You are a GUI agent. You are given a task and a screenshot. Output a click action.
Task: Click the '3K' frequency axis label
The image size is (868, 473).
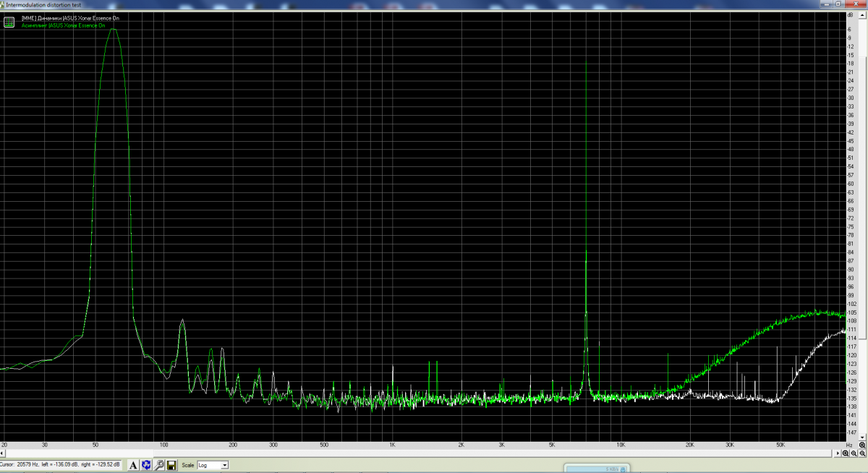pyautogui.click(x=501, y=445)
